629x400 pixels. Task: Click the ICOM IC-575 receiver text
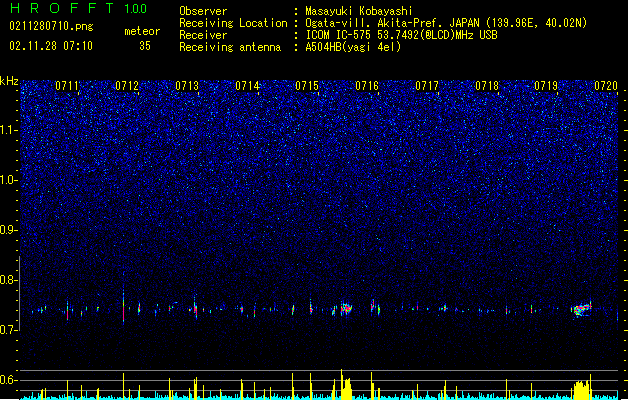click(401, 35)
